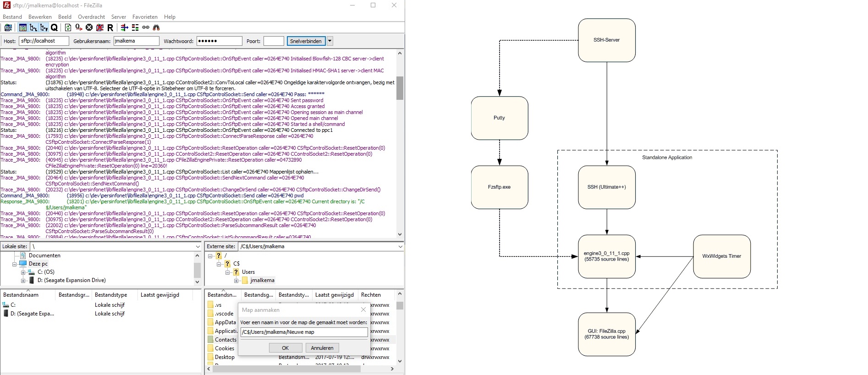Open the Lokale site path dropdown
Image resolution: width=868 pixels, height=375 pixels.
tap(198, 246)
